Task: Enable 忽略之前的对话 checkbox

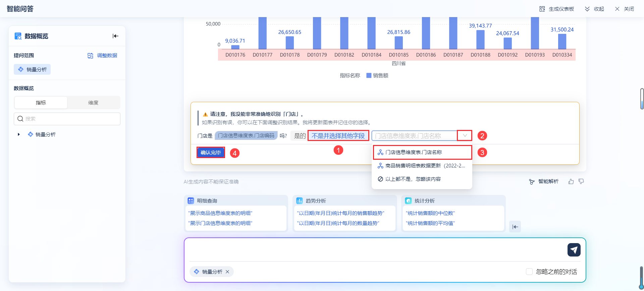Action: pyautogui.click(x=529, y=272)
